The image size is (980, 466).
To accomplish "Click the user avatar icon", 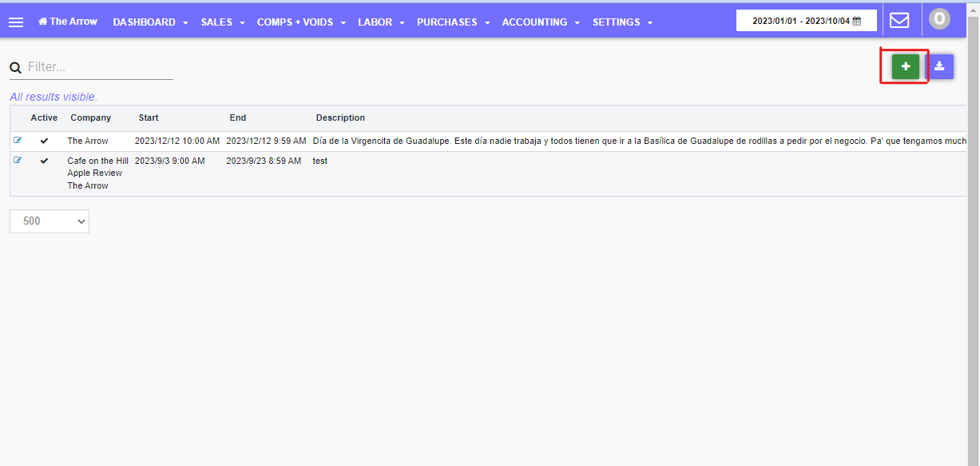I will (939, 18).
